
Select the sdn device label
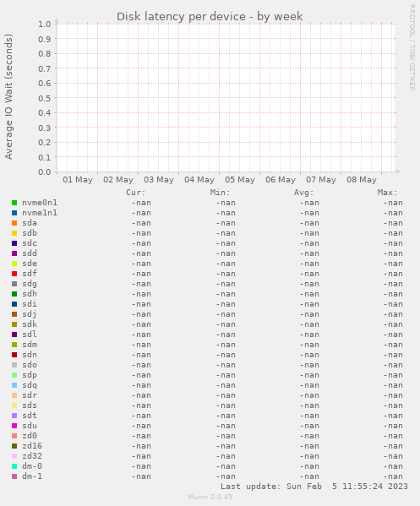pyautogui.click(x=30, y=355)
